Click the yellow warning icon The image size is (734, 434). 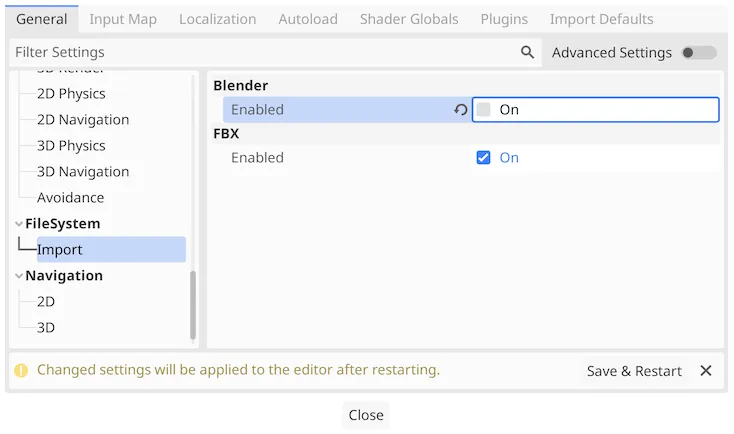pos(21,370)
